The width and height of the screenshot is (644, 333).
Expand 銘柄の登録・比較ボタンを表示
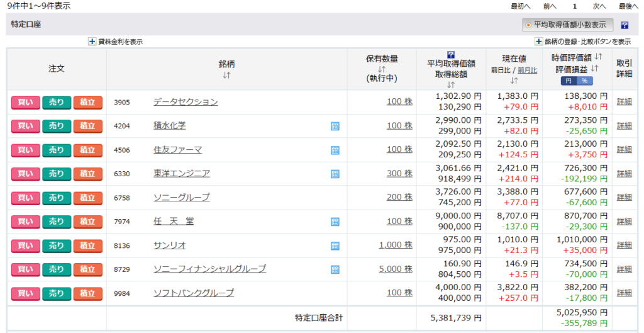tap(538, 42)
